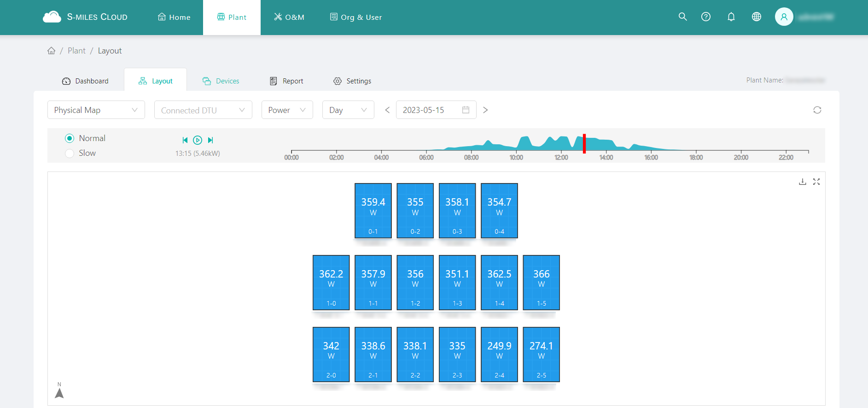The image size is (868, 408).
Task: Open the help question mark icon
Action: [x=705, y=17]
